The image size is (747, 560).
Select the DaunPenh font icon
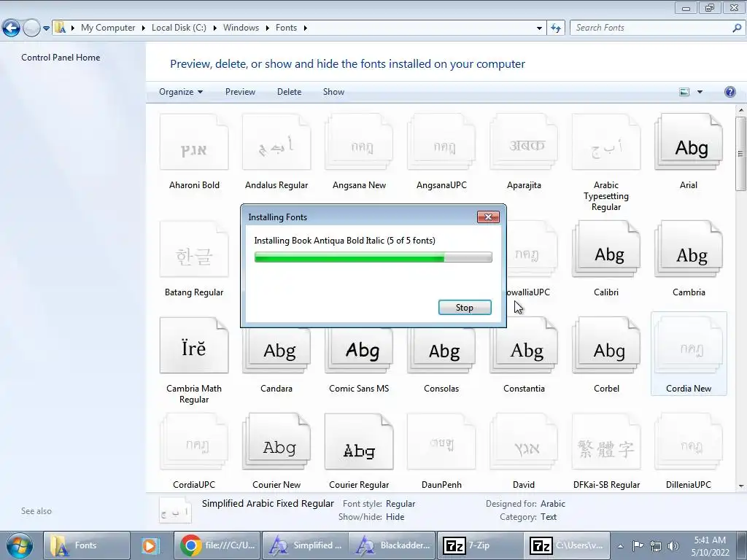click(x=441, y=441)
